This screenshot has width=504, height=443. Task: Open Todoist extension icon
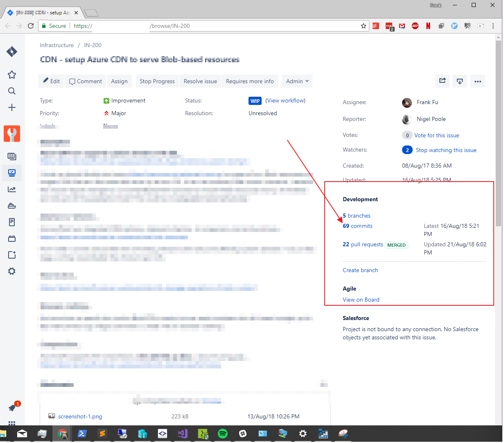click(x=376, y=26)
